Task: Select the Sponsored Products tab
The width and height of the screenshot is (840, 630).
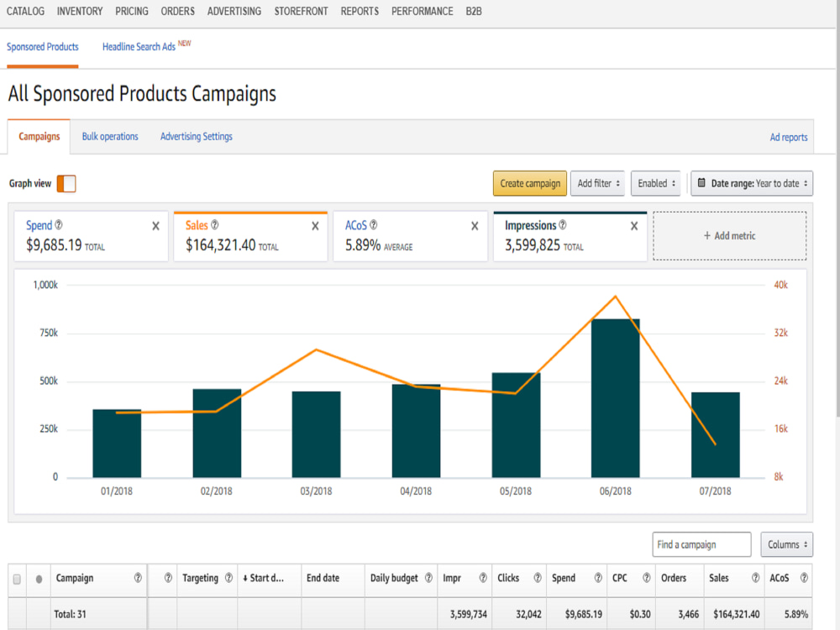Action: tap(42, 46)
